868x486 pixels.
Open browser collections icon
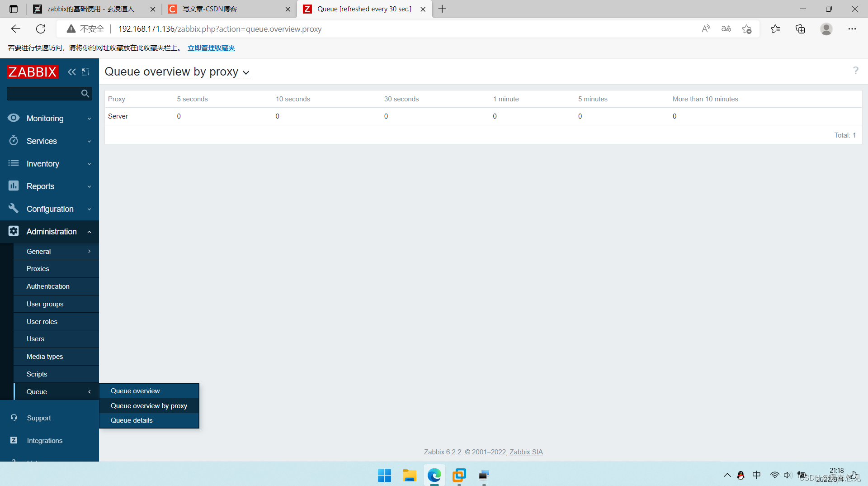coord(800,29)
